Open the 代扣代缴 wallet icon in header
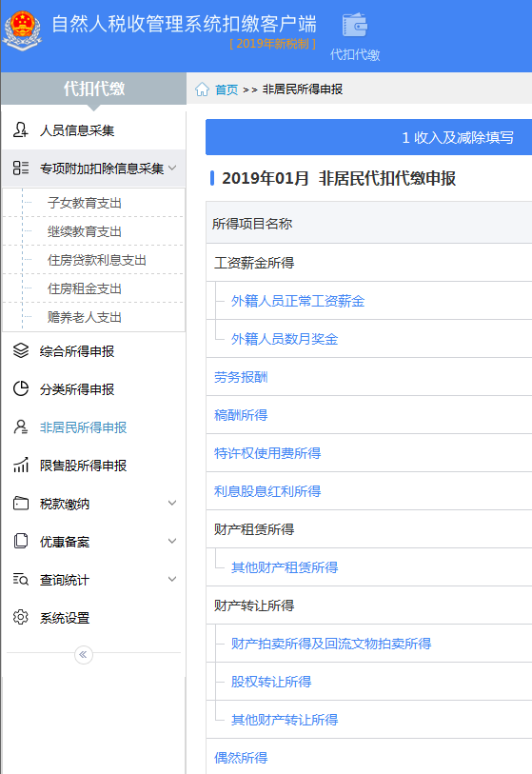 (x=355, y=25)
